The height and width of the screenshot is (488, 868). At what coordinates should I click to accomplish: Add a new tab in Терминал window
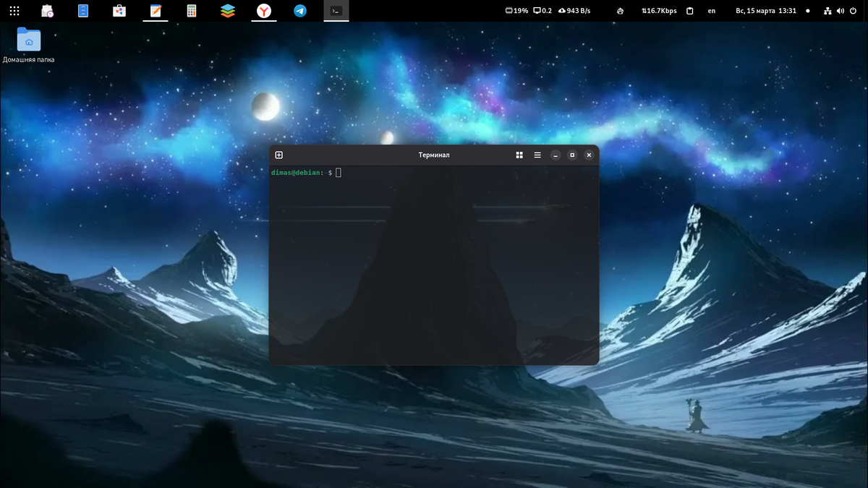click(x=279, y=155)
